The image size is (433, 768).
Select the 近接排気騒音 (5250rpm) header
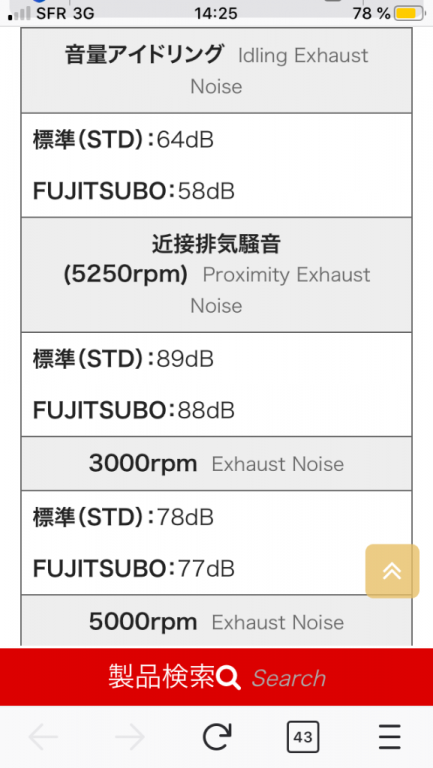point(216,275)
